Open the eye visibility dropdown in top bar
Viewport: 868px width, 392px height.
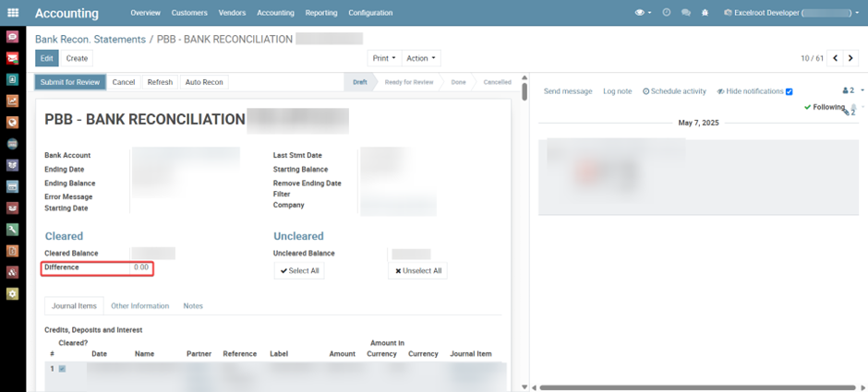pyautogui.click(x=643, y=12)
